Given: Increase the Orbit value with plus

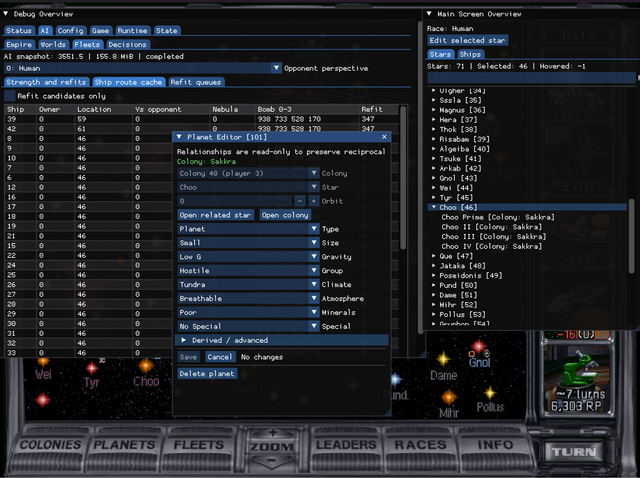Looking at the screenshot, I should pyautogui.click(x=313, y=201).
